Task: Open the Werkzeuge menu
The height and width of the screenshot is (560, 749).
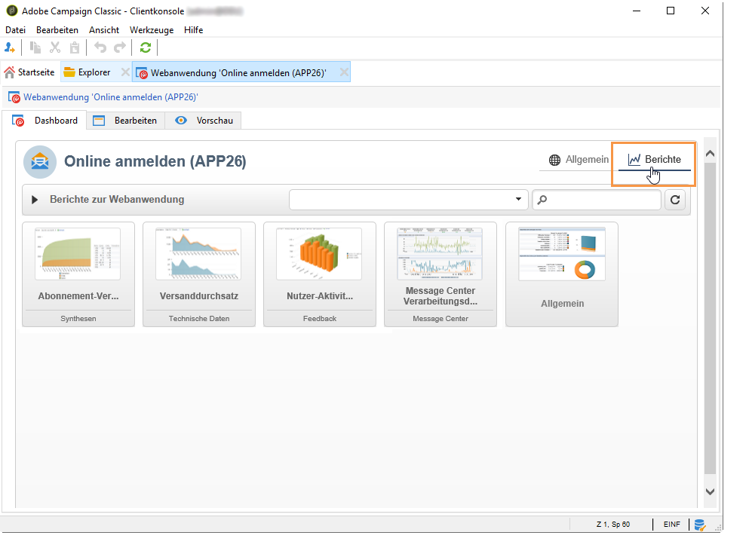Action: tap(152, 30)
